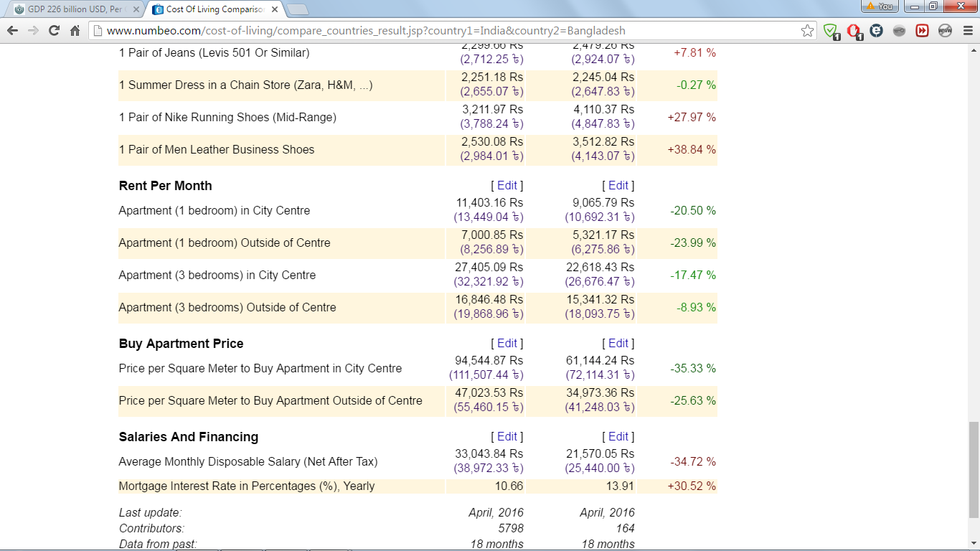
Task: Click the -20.50 % difference value
Action: coord(693,210)
